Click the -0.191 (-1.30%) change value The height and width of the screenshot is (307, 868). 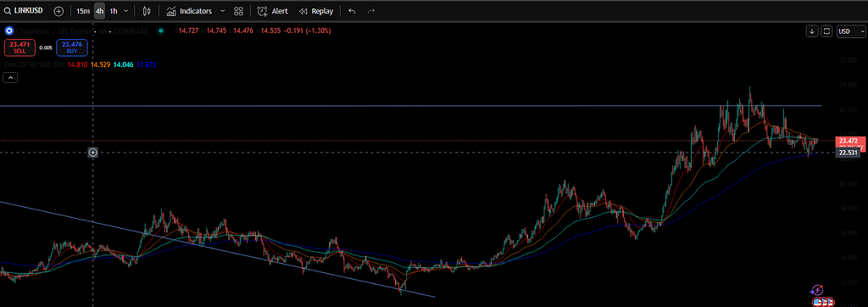point(307,31)
